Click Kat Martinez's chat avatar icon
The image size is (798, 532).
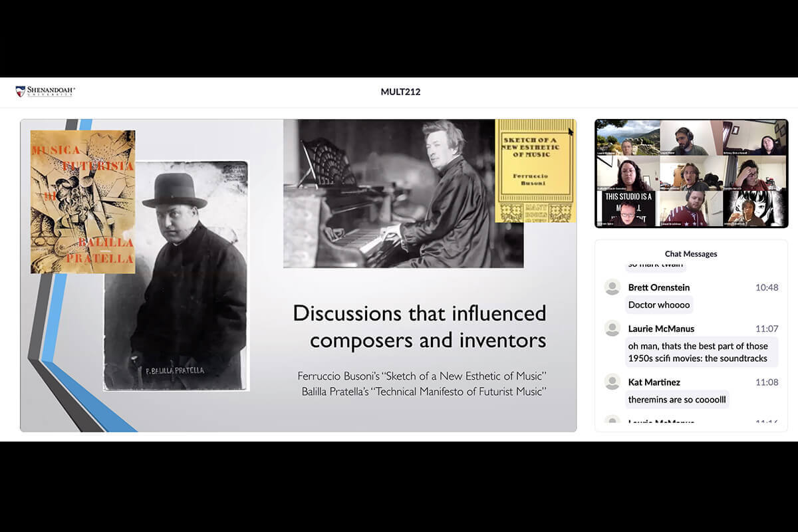(612, 382)
